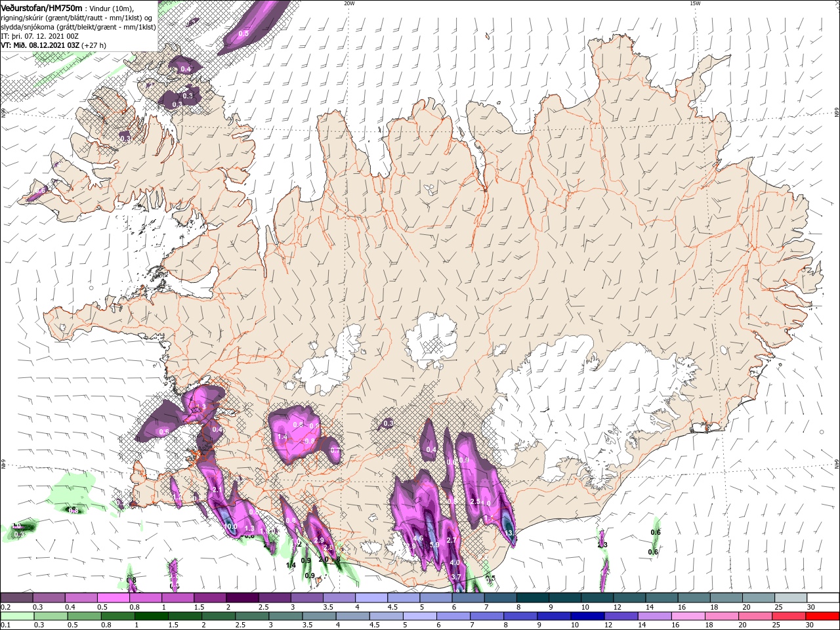840x630 pixels.
Task: Select the 0.2 swatch in upper legend row
Action: [16, 598]
